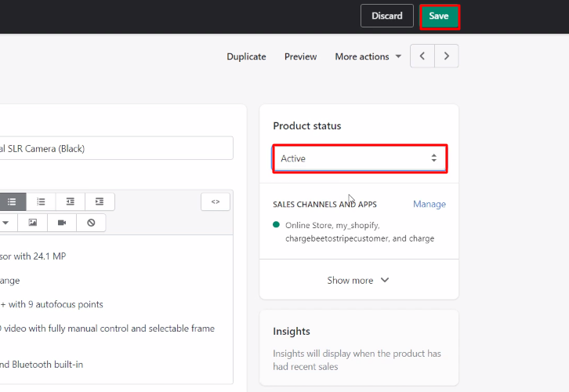This screenshot has height=392, width=569.
Task: Discard unsaved changes
Action: (x=386, y=16)
